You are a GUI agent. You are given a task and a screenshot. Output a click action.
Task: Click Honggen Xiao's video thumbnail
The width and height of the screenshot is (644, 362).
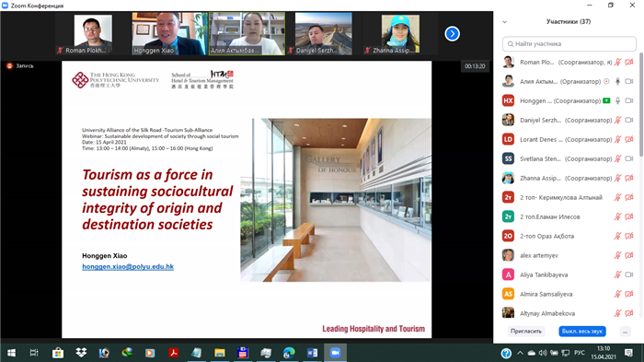[x=168, y=34]
